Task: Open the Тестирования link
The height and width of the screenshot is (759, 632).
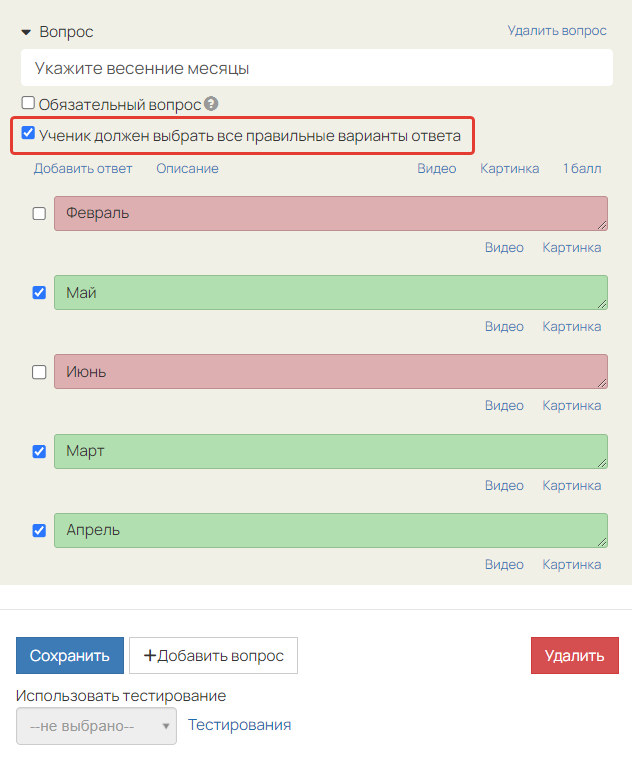Action: 240,725
